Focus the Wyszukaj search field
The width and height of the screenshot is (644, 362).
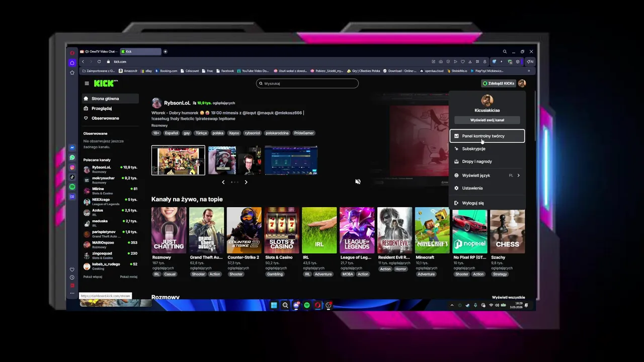pyautogui.click(x=307, y=83)
